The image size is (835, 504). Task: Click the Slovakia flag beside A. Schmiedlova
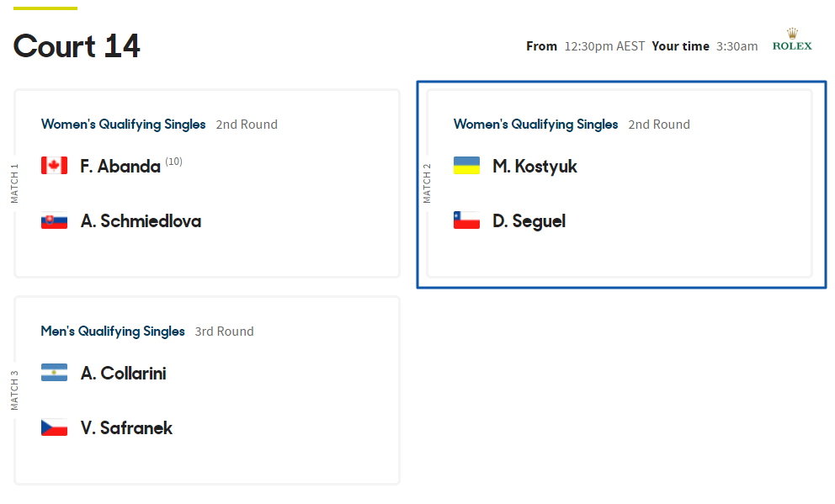pyautogui.click(x=54, y=221)
